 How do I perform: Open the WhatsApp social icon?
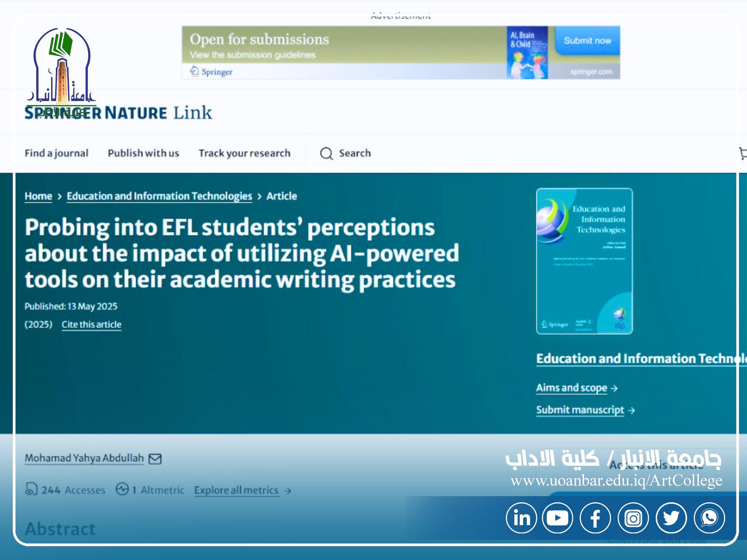tap(709, 518)
